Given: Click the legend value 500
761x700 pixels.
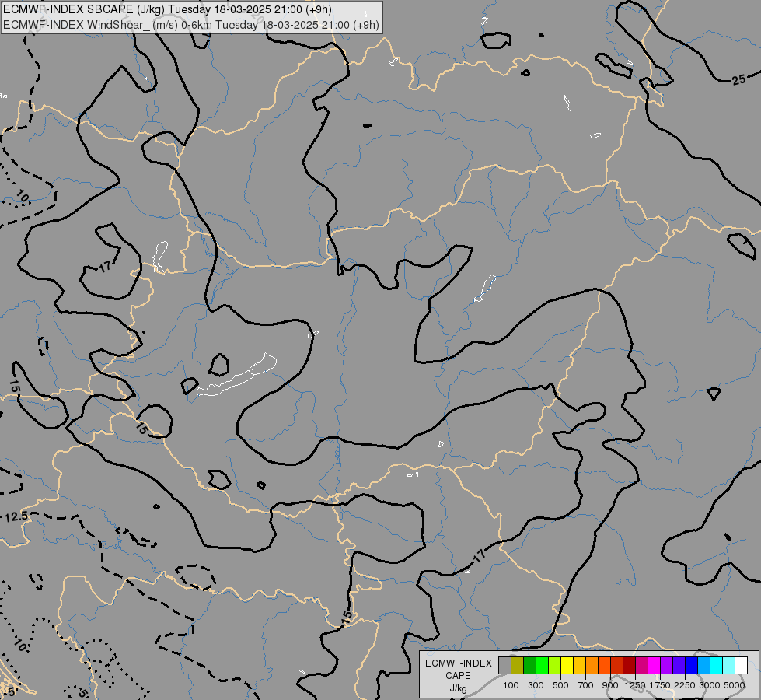Looking at the screenshot, I should (x=560, y=685).
